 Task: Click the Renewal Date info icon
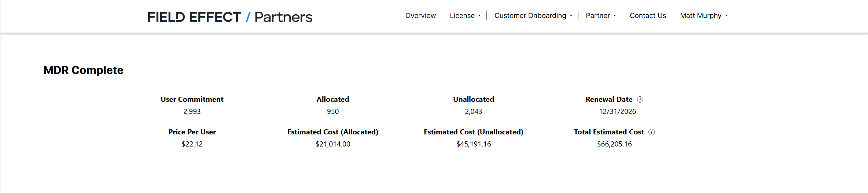click(640, 100)
